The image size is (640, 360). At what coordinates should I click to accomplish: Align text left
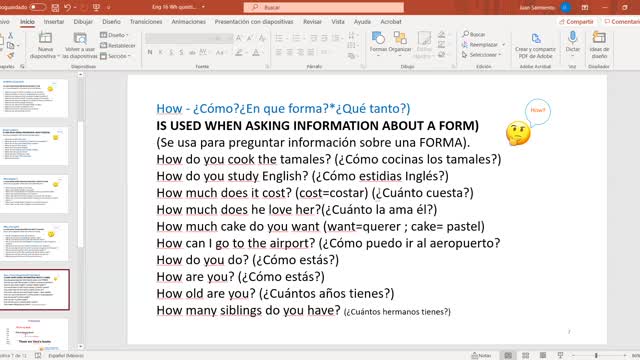[279, 52]
